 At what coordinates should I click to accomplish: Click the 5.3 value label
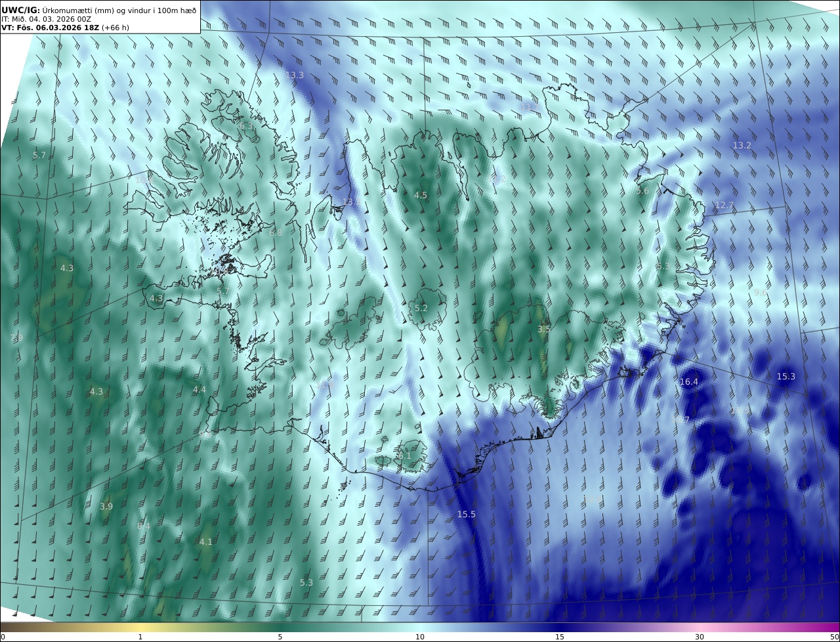tap(306, 583)
